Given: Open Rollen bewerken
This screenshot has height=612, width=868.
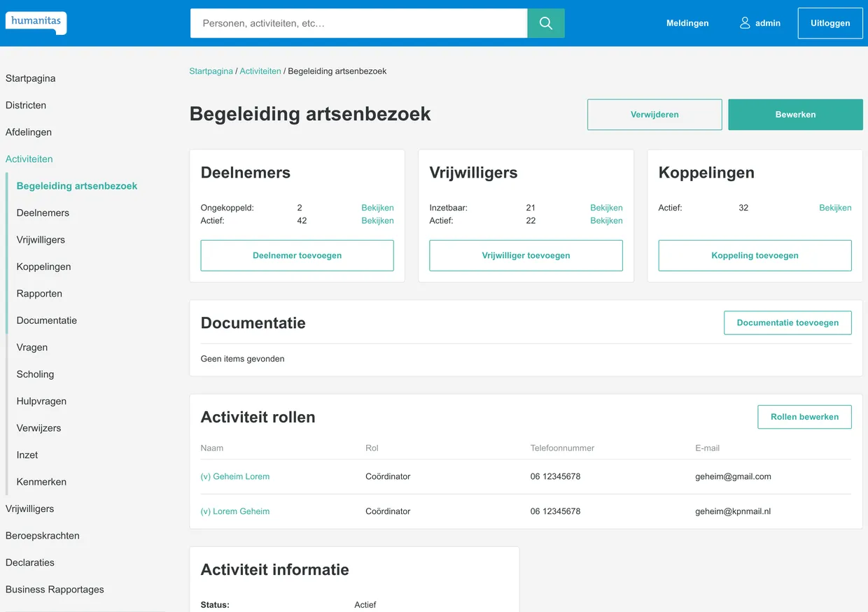Looking at the screenshot, I should pos(804,417).
